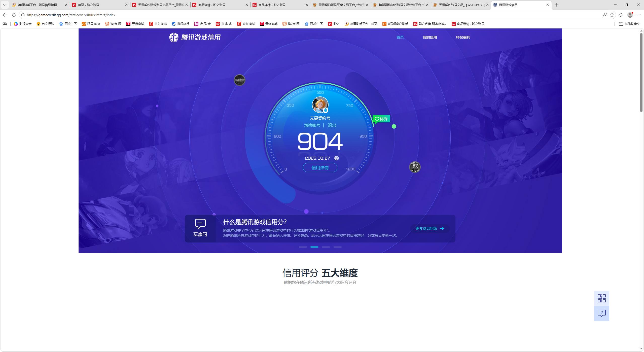Open 我的信用 navigation item
The image size is (644, 352).
pyautogui.click(x=430, y=37)
